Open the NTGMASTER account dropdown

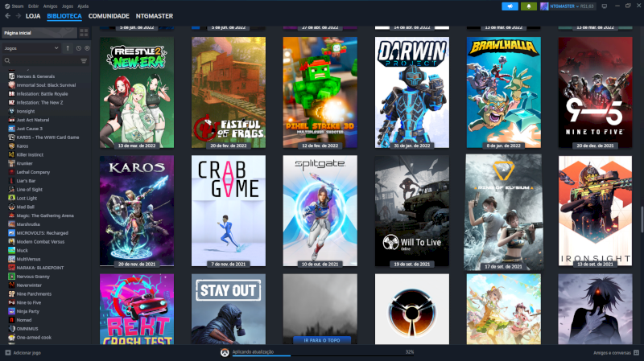click(x=568, y=6)
